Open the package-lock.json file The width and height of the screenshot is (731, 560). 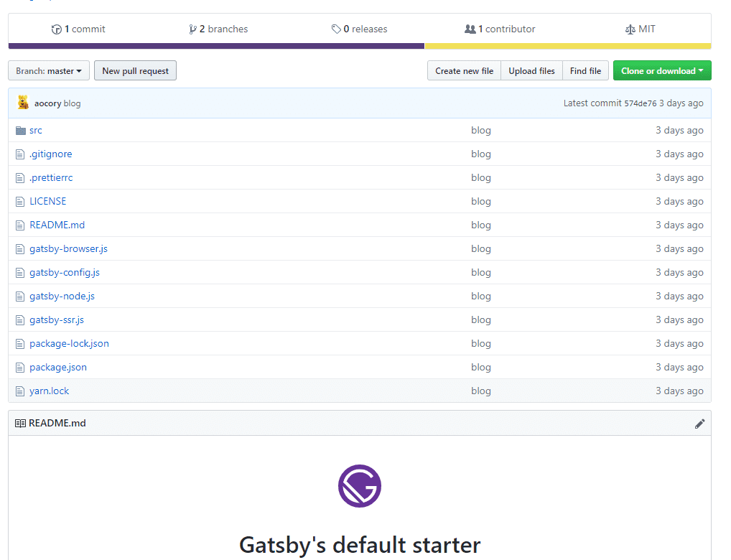point(70,344)
